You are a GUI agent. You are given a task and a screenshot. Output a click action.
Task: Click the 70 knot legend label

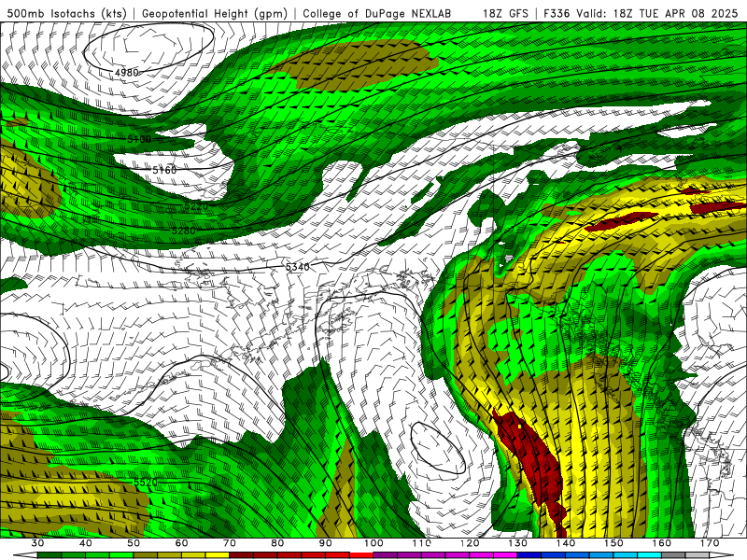[x=230, y=543]
